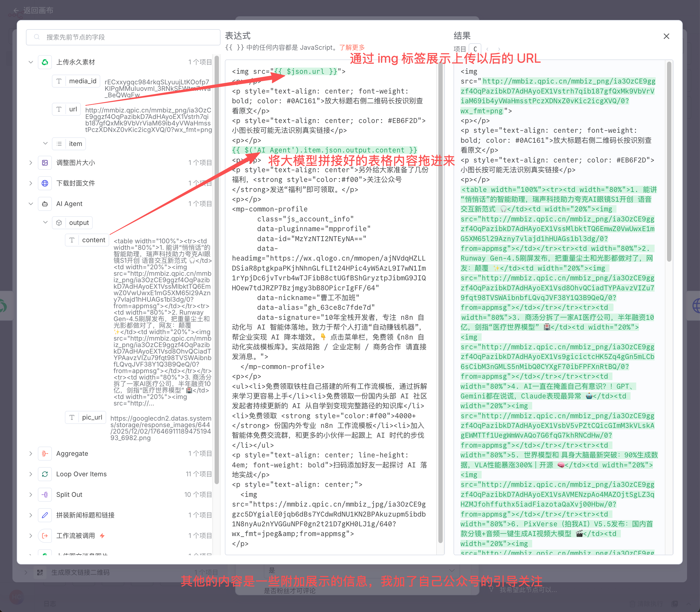
Task: Expand the item list field
Action: [x=45, y=144]
